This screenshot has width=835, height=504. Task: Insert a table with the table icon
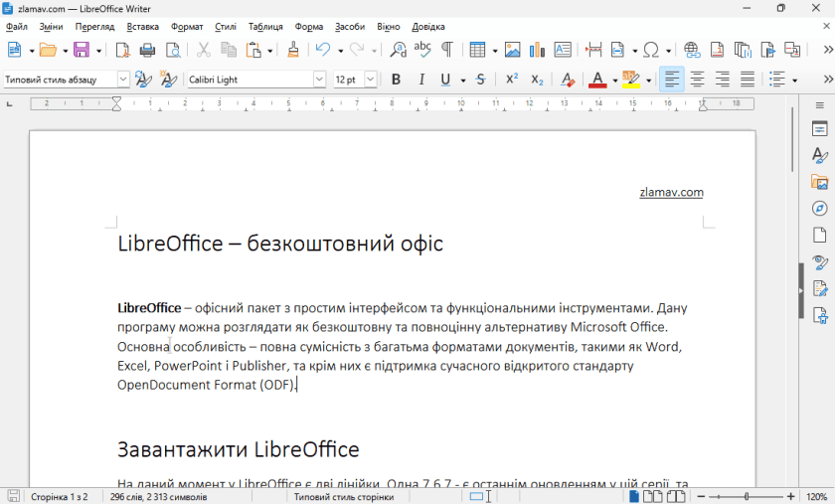coord(477,50)
